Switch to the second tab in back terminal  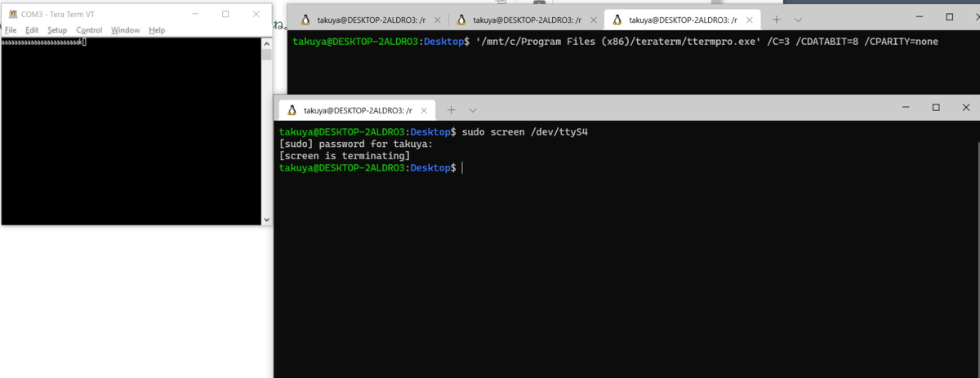click(527, 20)
